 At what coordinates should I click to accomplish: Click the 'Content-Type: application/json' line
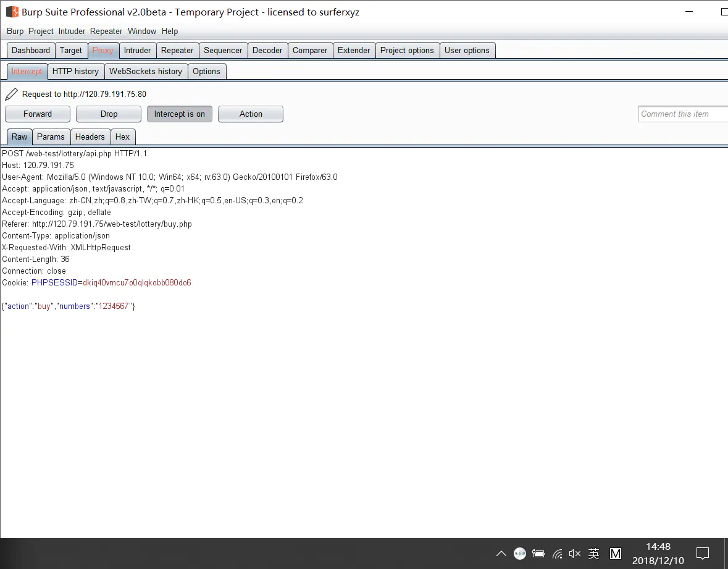click(56, 235)
